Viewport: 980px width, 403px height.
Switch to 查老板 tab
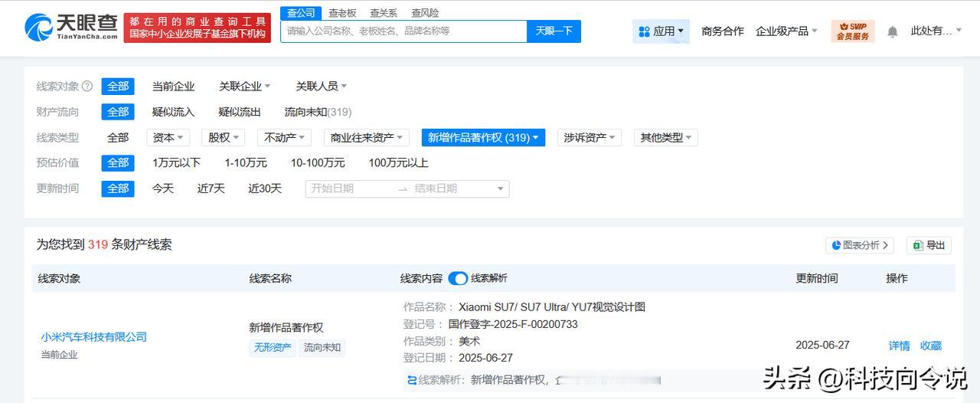(x=342, y=13)
